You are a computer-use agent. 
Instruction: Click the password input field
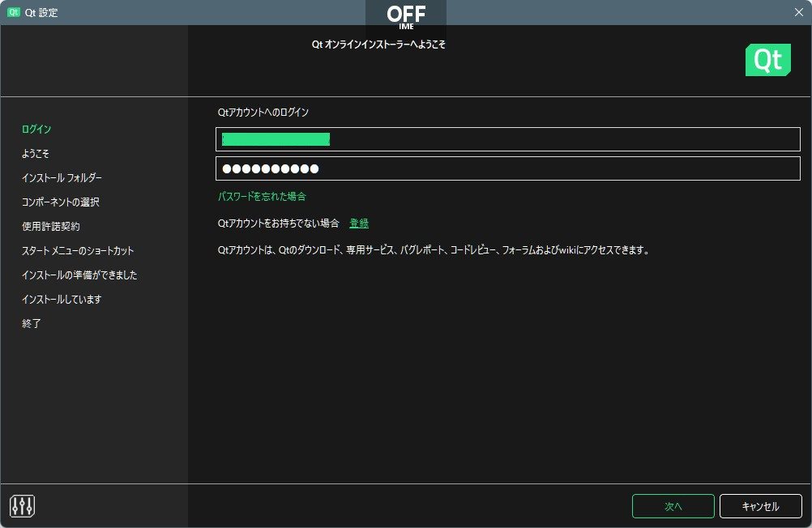507,168
